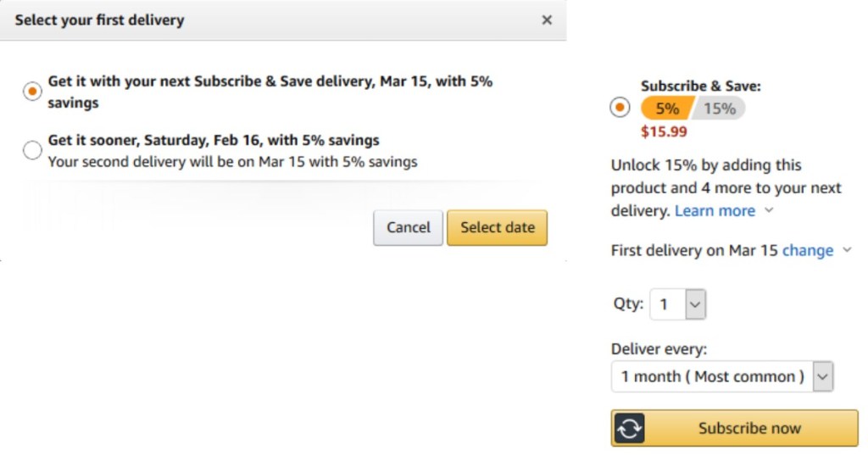Confirm with the Select date button

[497, 227]
